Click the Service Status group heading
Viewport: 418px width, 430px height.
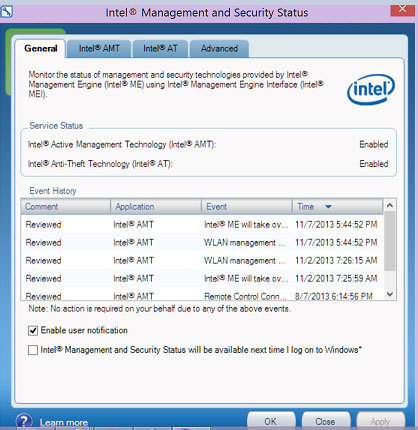pyautogui.click(x=56, y=126)
